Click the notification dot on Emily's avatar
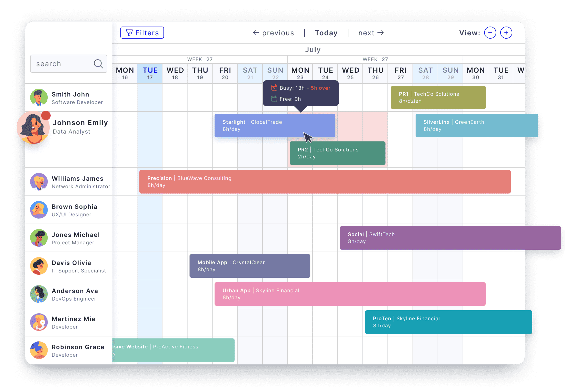This screenshot has width=565, height=392. click(46, 115)
